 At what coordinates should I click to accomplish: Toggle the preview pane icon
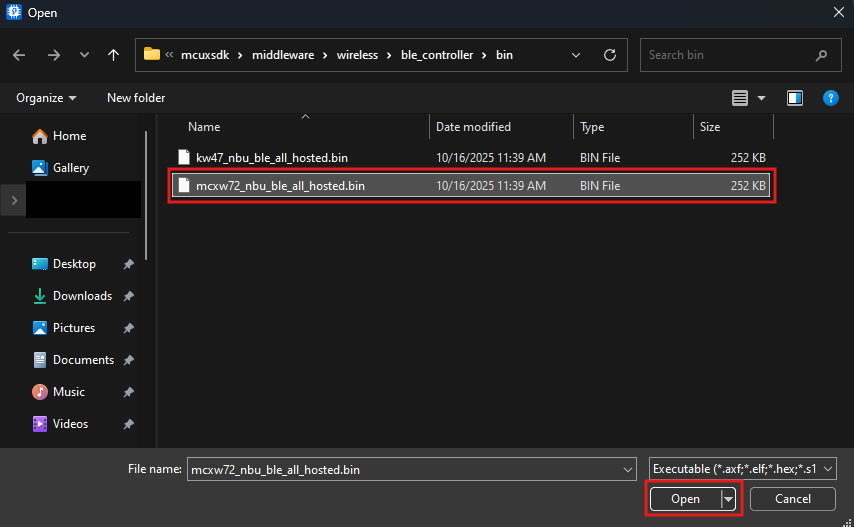(x=795, y=98)
